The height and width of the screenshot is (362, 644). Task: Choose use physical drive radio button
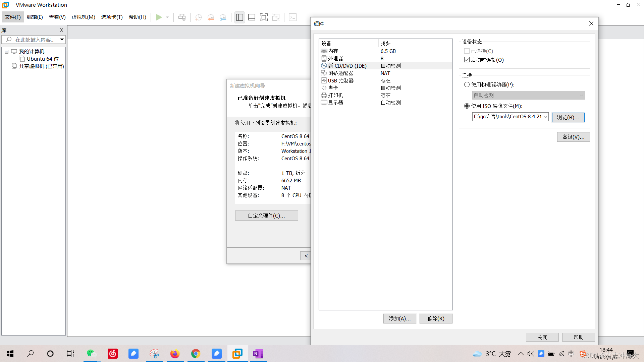467,84
